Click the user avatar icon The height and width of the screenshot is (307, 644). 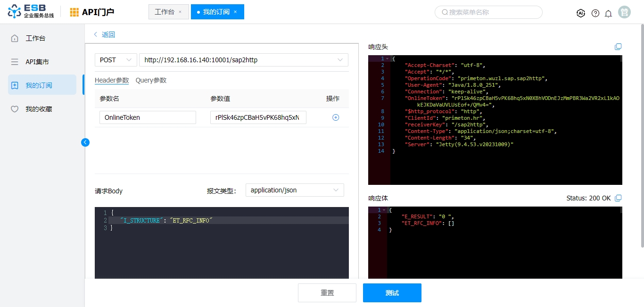pos(625,13)
